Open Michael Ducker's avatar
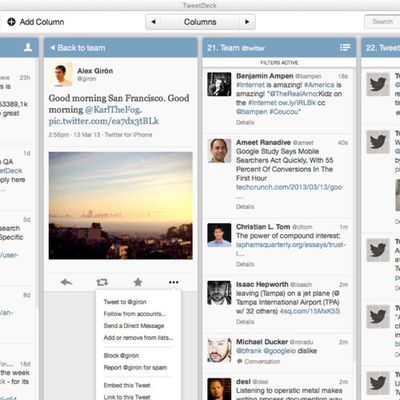The height and width of the screenshot is (400, 400). coord(219,350)
